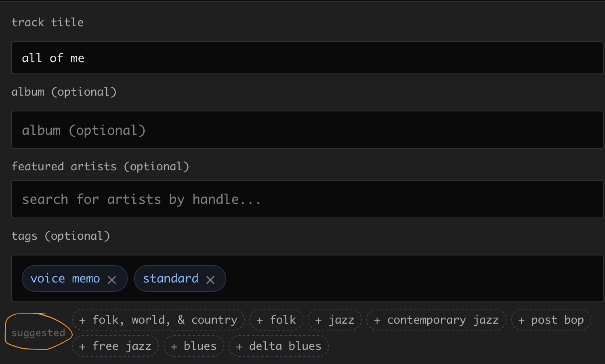Viewport: 605px width, 364px height.
Task: Add the "delta blues" suggested tag
Action: (279, 346)
